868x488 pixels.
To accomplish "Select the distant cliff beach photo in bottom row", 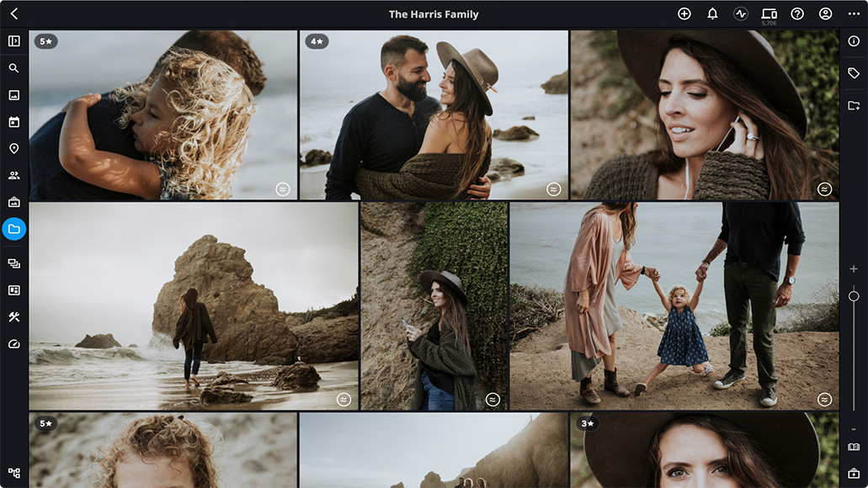I will pos(434,450).
